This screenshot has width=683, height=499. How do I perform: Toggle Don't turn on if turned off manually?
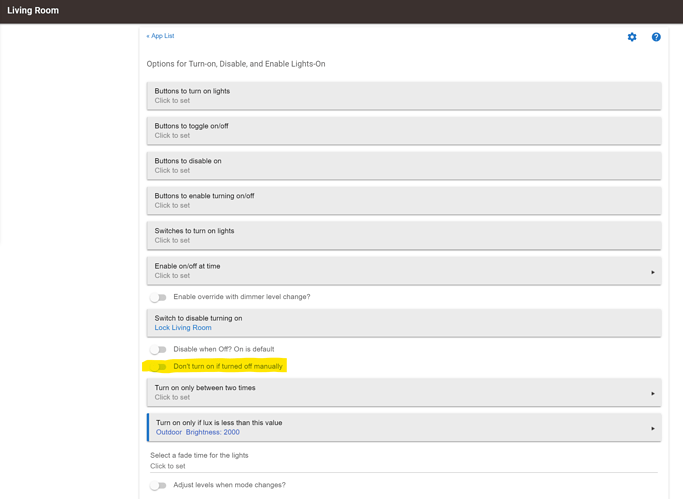(158, 367)
